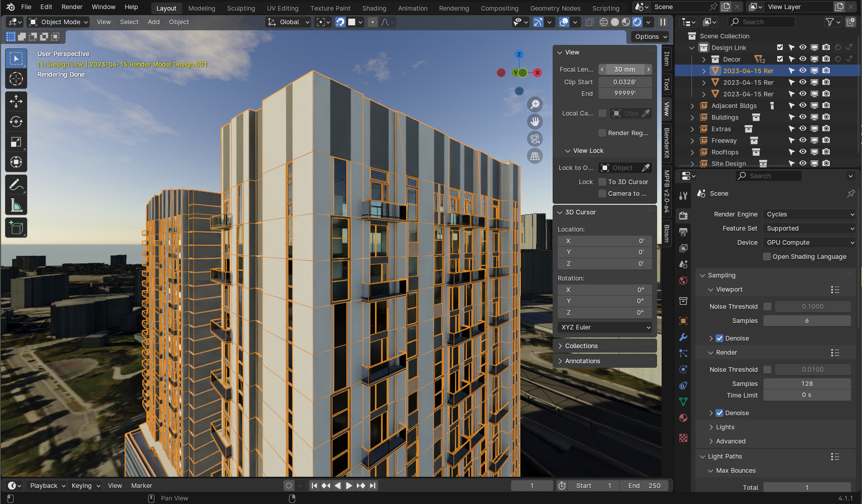
Task: Select the Transform tool
Action: click(x=16, y=162)
